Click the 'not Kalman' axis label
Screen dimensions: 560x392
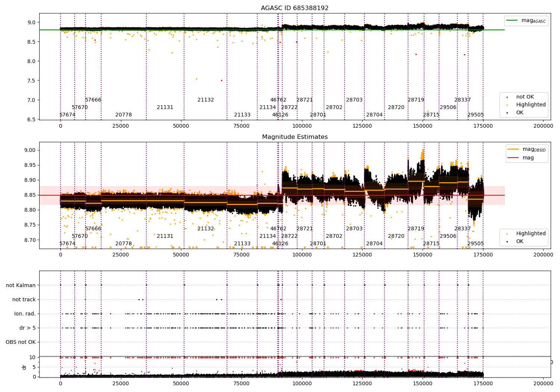[x=21, y=286]
